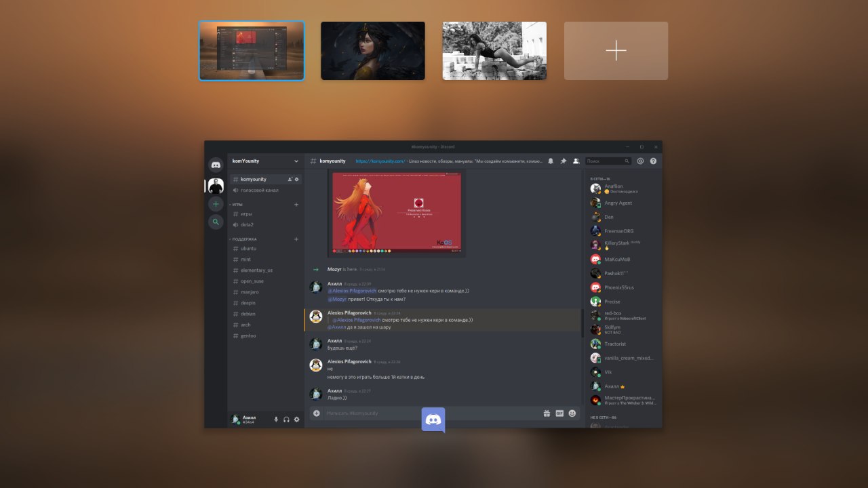Viewport: 868px width, 488px height.
Task: Add a channel to the ПОДДЕРЖКА category
Action: click(296, 239)
